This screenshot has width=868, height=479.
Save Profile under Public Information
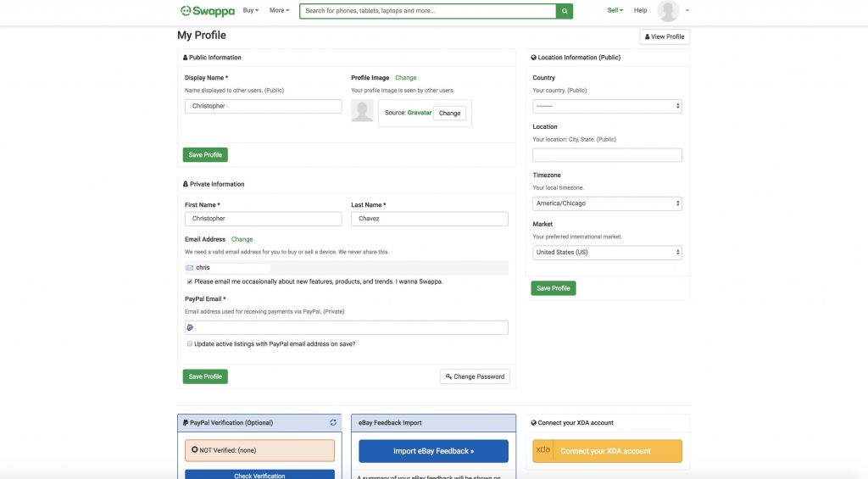[205, 155]
